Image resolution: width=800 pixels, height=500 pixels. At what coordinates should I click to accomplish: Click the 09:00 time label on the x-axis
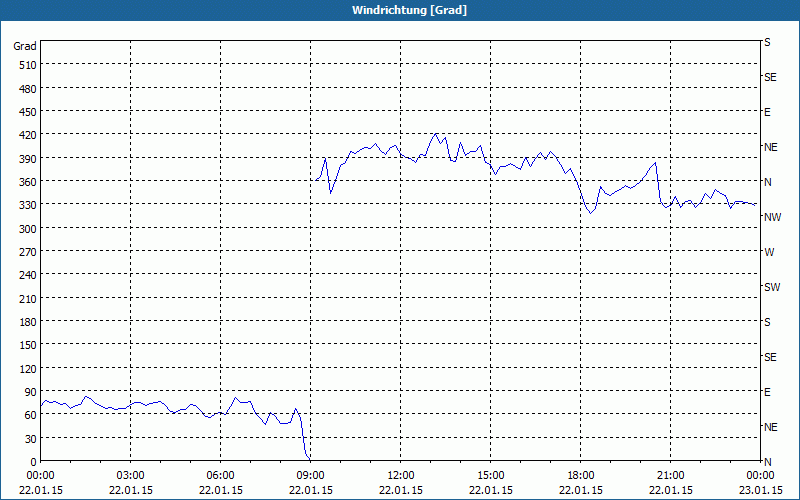click(x=310, y=476)
